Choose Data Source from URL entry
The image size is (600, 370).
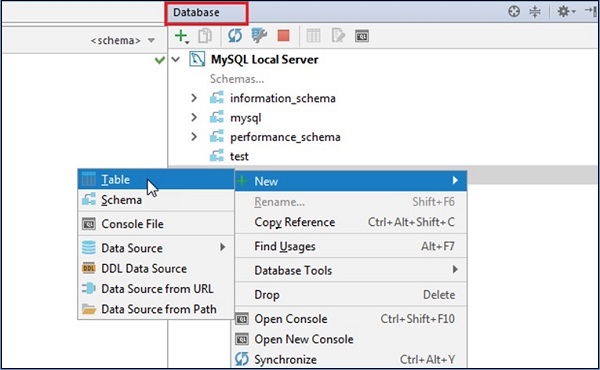pos(156,289)
